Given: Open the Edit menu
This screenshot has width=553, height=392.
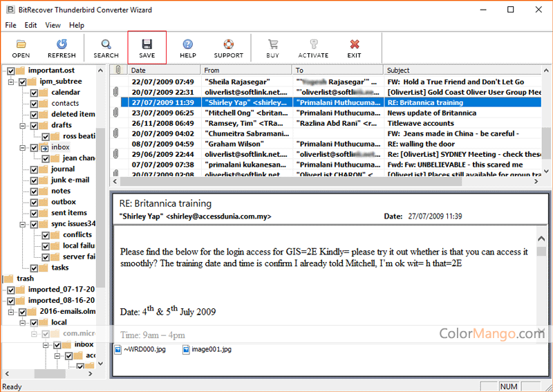Looking at the screenshot, I should click(x=31, y=25).
